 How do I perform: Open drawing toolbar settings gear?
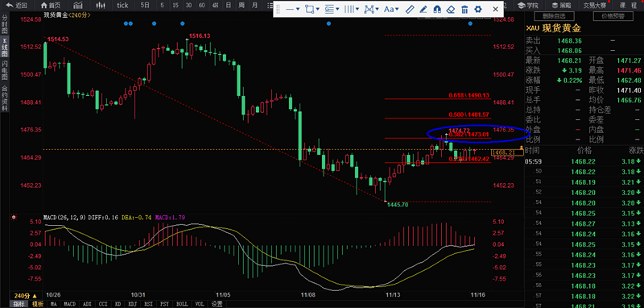[477, 9]
